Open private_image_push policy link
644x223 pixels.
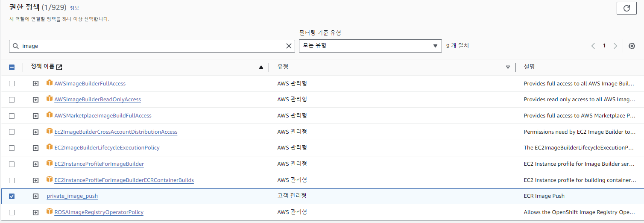[x=72, y=196]
